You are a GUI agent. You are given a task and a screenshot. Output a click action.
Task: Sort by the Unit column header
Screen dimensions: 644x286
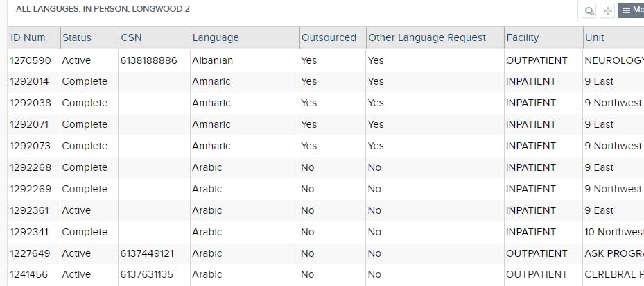(595, 37)
